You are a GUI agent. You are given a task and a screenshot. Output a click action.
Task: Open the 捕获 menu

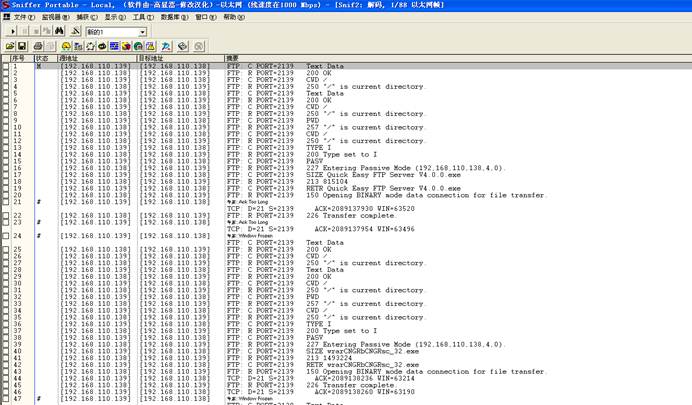[87, 17]
